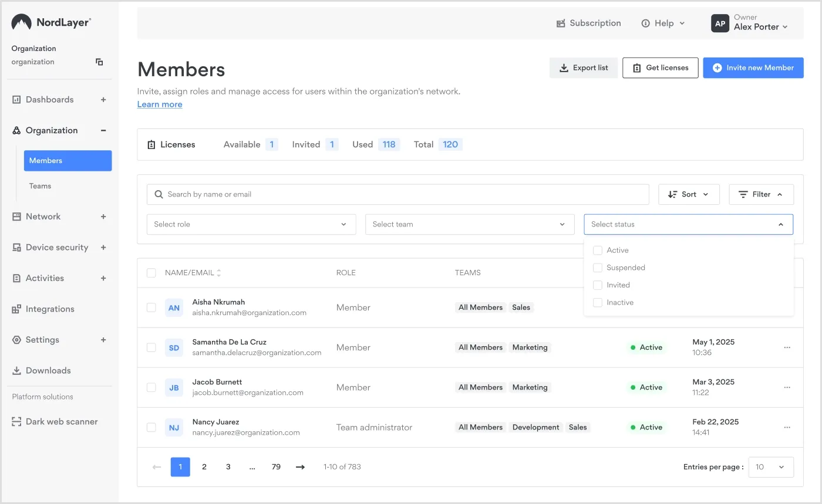Go to page 79 in pagination
Screen dimensions: 822x504
click(276, 466)
